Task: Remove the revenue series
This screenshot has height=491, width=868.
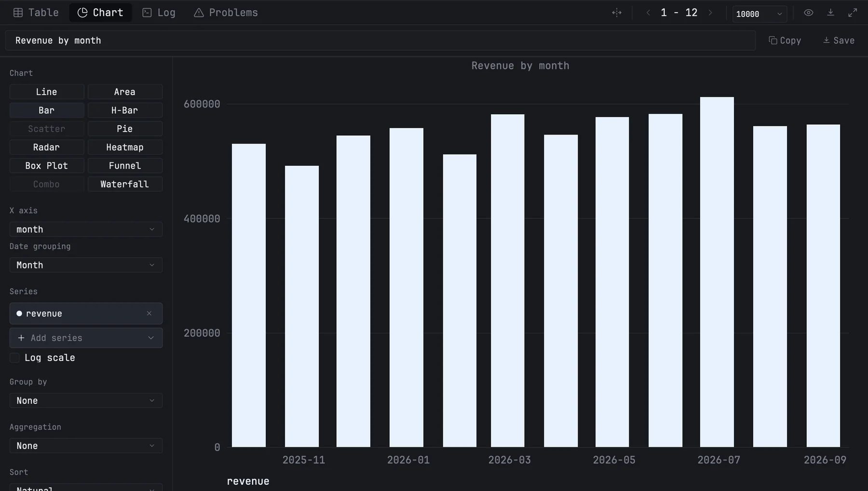Action: (149, 314)
